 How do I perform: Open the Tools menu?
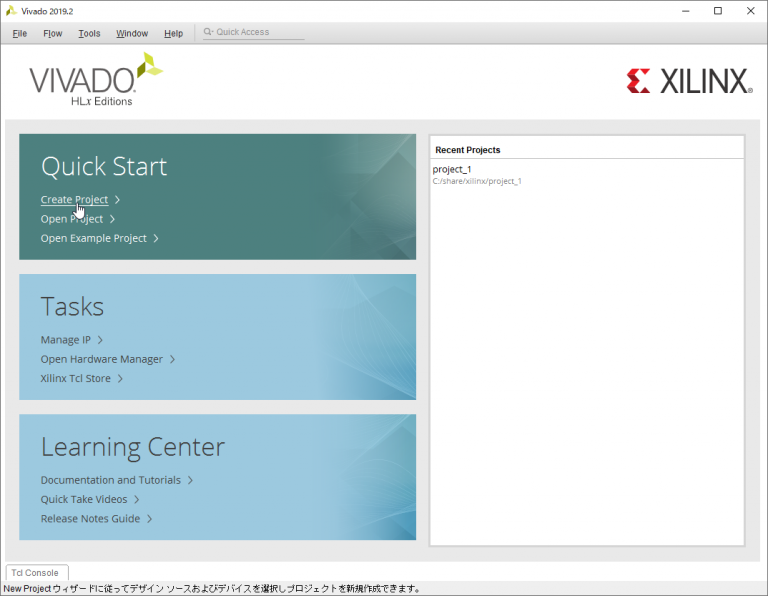click(89, 33)
